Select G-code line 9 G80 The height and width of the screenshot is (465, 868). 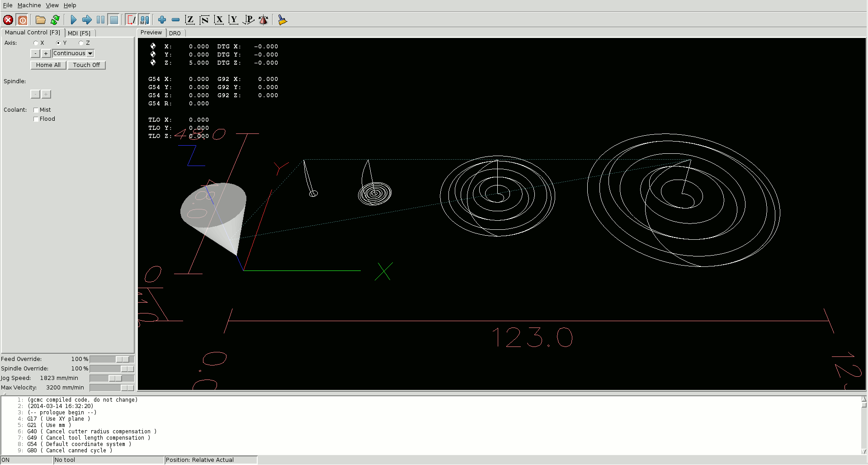tap(70, 451)
